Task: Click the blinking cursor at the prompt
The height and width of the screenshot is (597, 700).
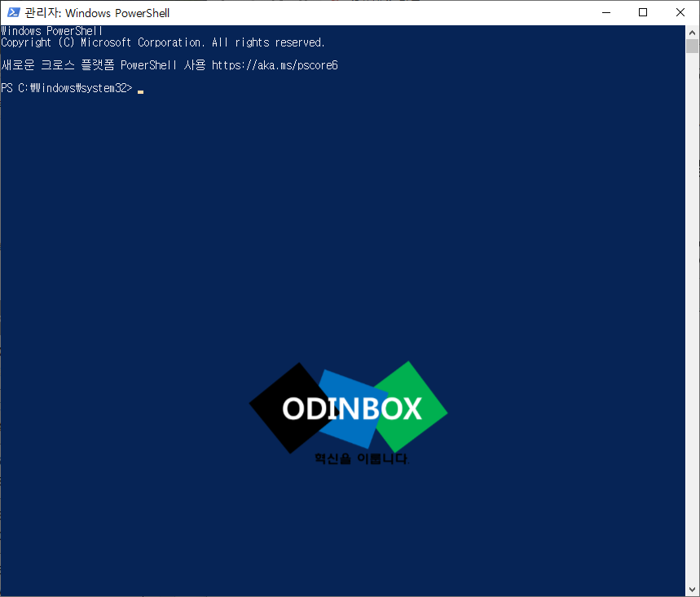Action: (x=141, y=92)
